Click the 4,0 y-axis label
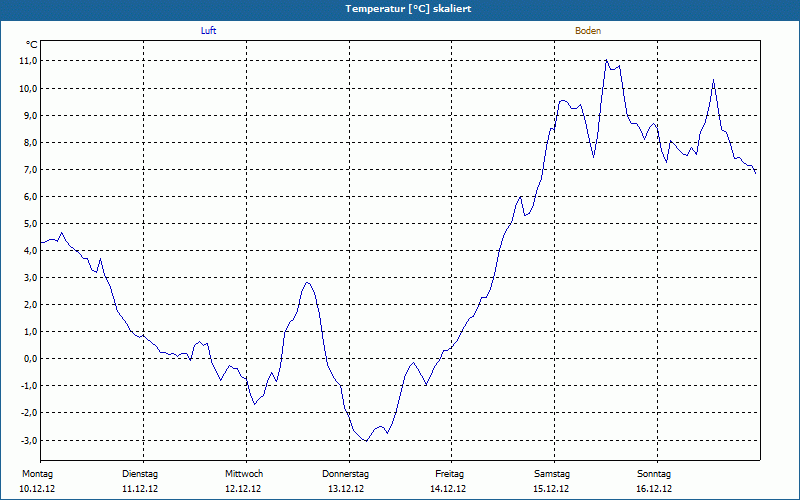800x500 pixels. coord(30,251)
